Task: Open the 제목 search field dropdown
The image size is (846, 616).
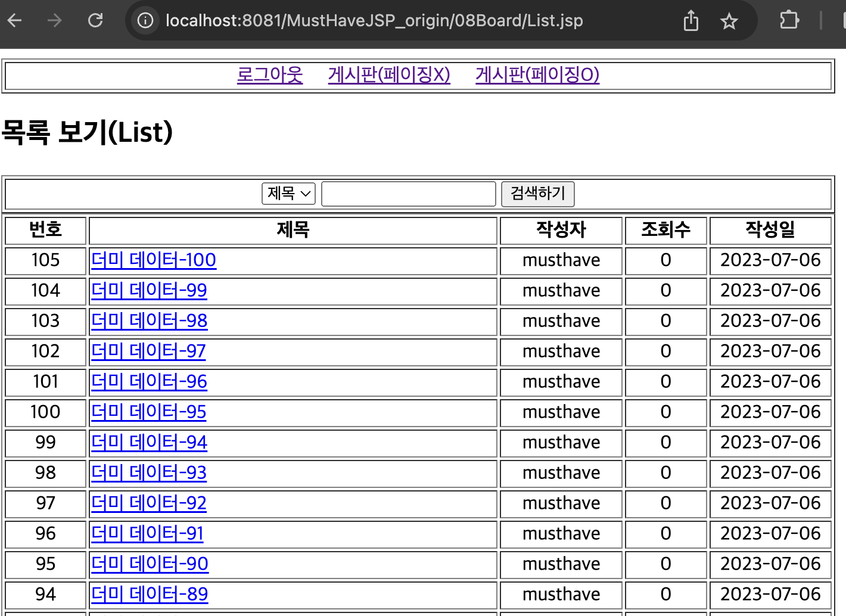Action: click(289, 193)
